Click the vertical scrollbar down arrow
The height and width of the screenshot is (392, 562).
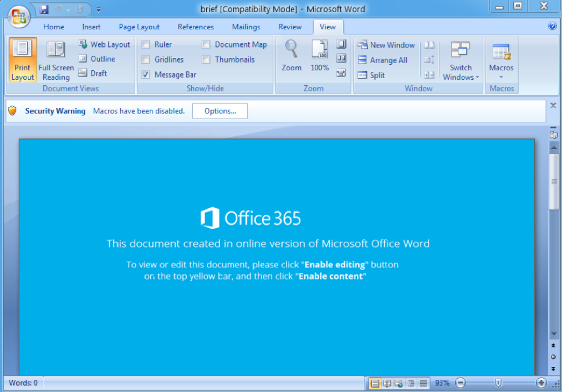554,333
